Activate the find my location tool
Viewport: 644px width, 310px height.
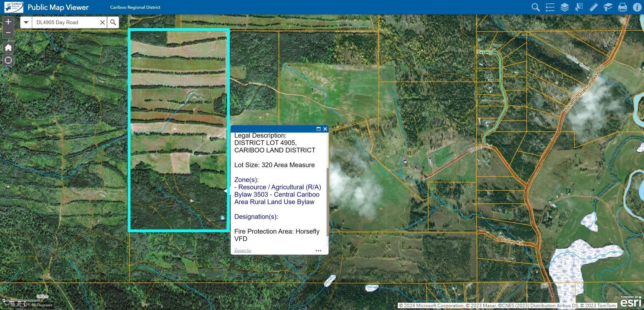coord(8,60)
